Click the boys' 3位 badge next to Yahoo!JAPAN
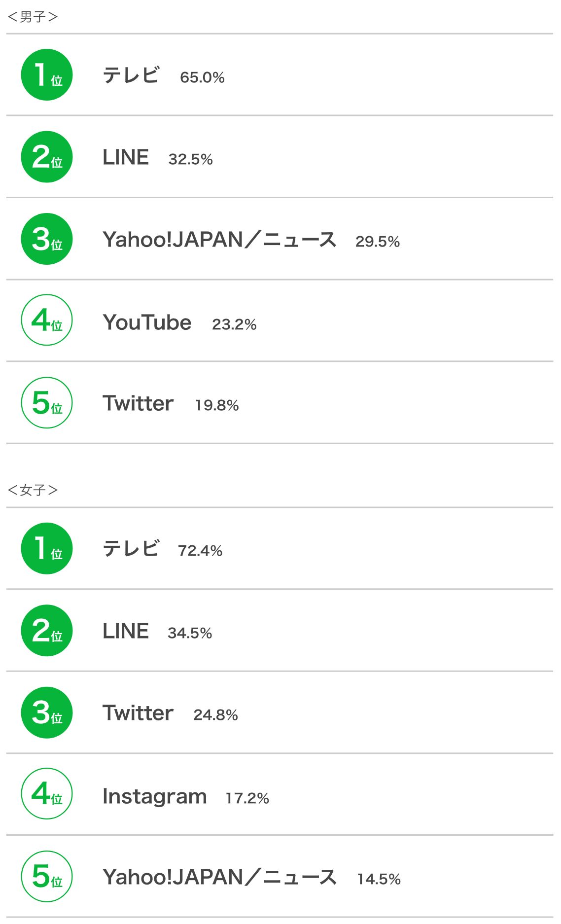This screenshot has height=924, width=561. point(47,239)
